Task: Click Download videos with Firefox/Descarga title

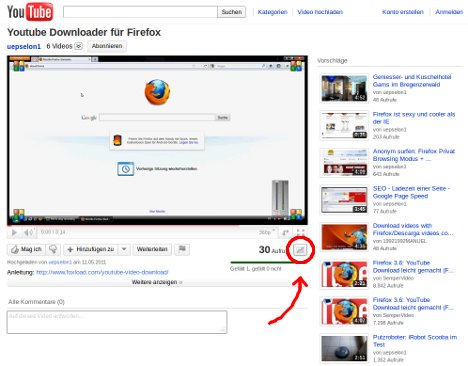Action: [413, 229]
